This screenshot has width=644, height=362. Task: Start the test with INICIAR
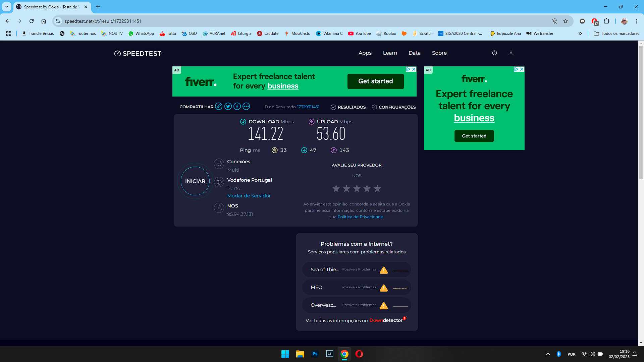195,181
